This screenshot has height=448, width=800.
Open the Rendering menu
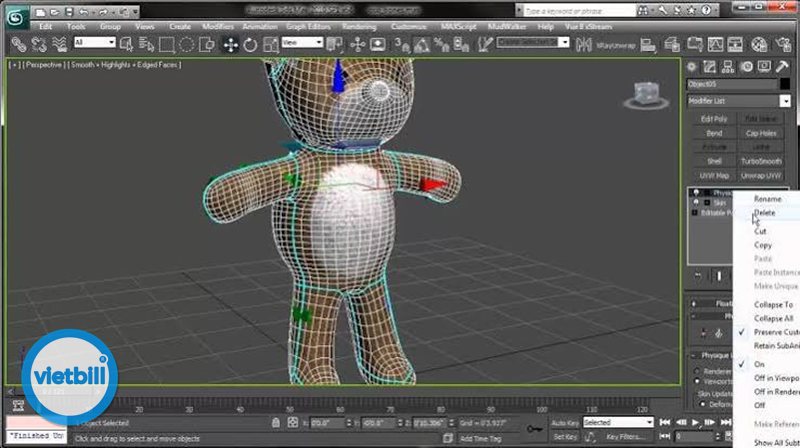(359, 27)
